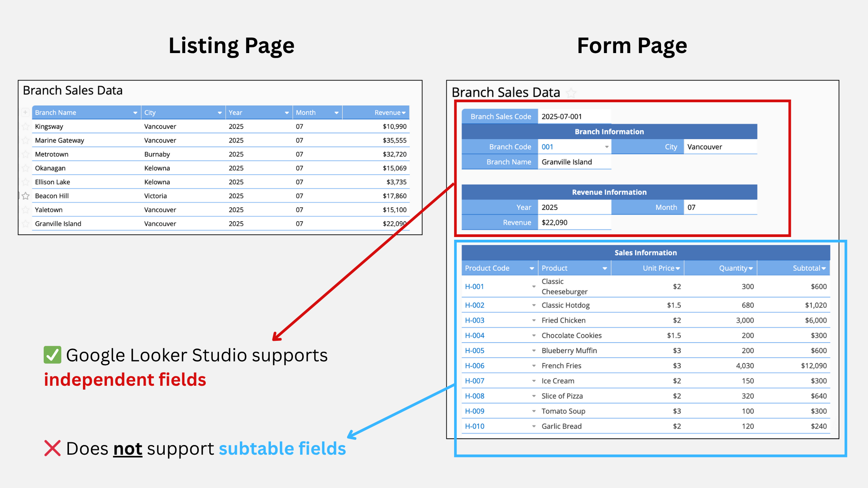
Task: Click the H-008 product code link
Action: [474, 396]
